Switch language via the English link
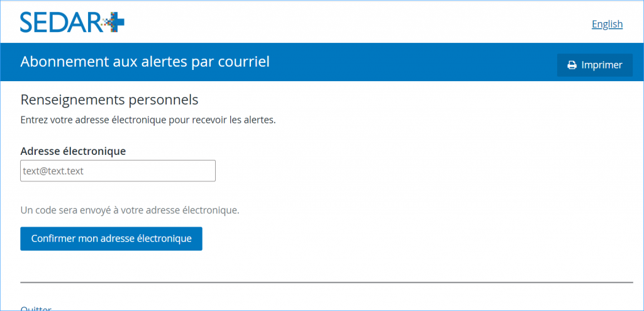Screen dimensions: 644x311 (x=607, y=25)
